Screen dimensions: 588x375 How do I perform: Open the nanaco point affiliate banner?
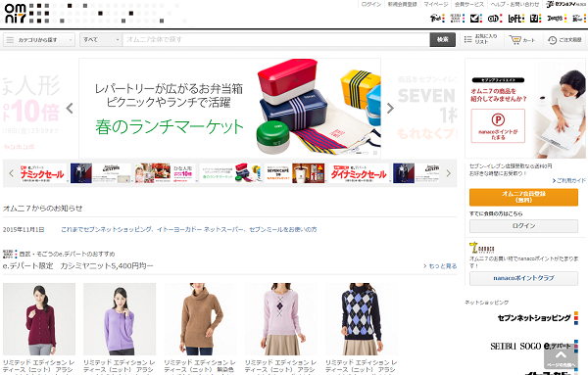[x=525, y=109]
